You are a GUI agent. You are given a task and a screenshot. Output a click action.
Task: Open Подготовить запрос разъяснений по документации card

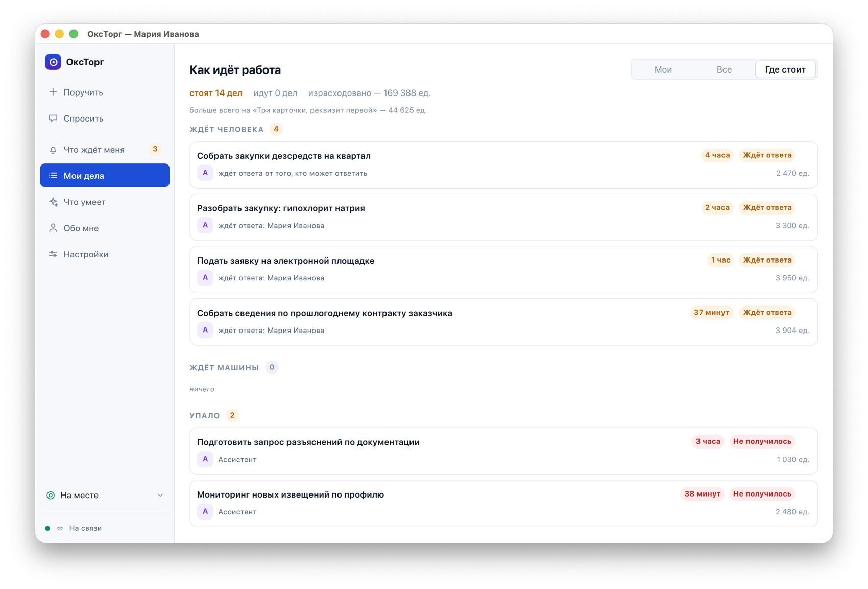pyautogui.click(x=503, y=451)
